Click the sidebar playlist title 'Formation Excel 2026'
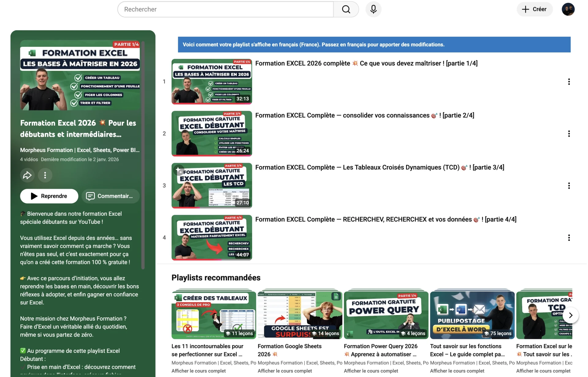The image size is (588, 377). [78, 129]
